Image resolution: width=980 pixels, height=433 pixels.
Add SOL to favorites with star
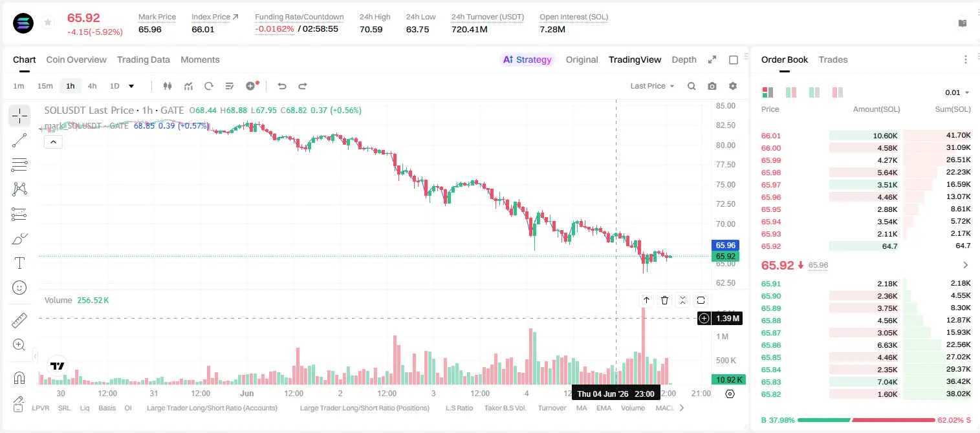(48, 23)
